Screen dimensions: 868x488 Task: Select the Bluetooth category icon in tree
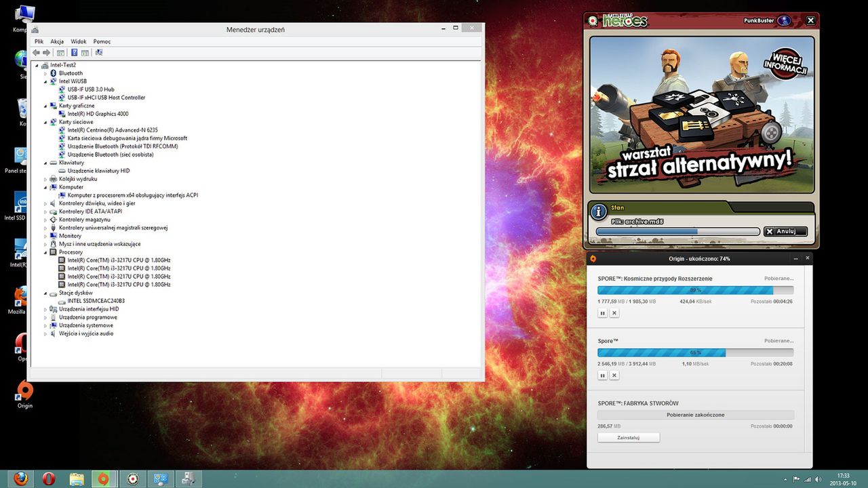(54, 73)
